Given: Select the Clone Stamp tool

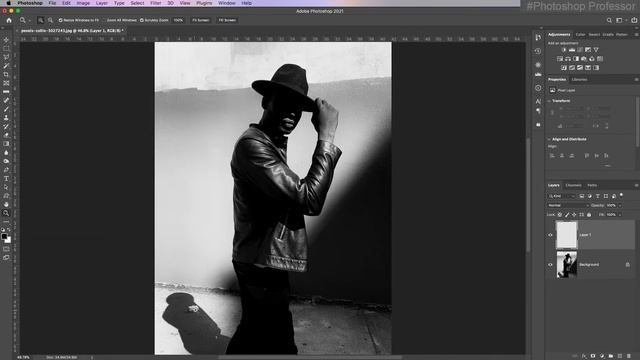Looking at the screenshot, I should coord(6,118).
